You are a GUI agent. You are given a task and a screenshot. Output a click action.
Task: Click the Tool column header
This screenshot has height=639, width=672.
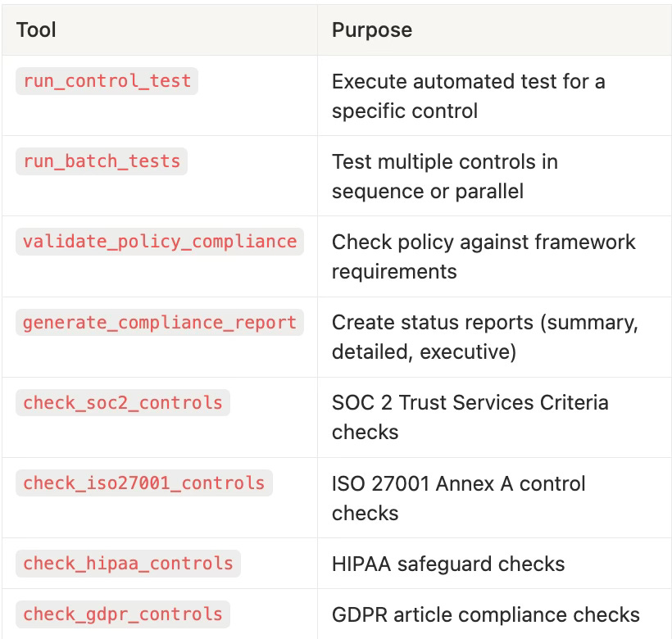coord(36,31)
